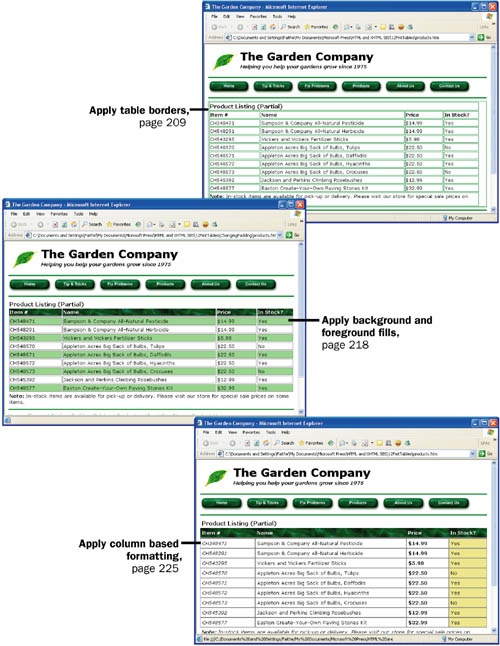Click 'Jackson and Perkins' row in middle window
Viewport: 500px width, 646px height.
[151, 380]
